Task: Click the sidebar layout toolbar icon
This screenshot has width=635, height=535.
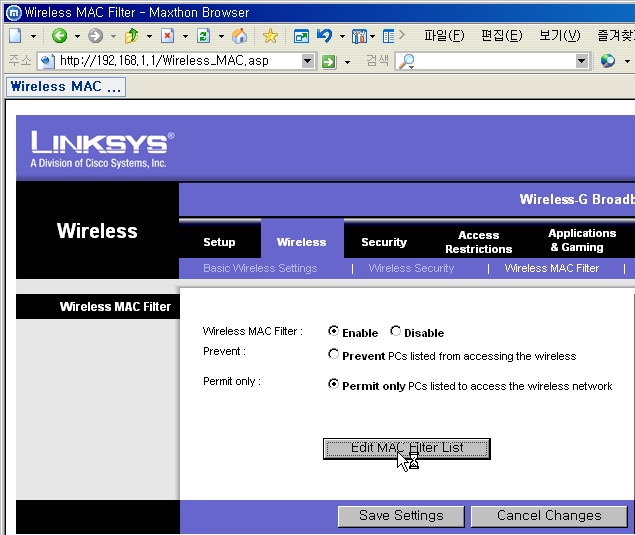Action: (388, 36)
